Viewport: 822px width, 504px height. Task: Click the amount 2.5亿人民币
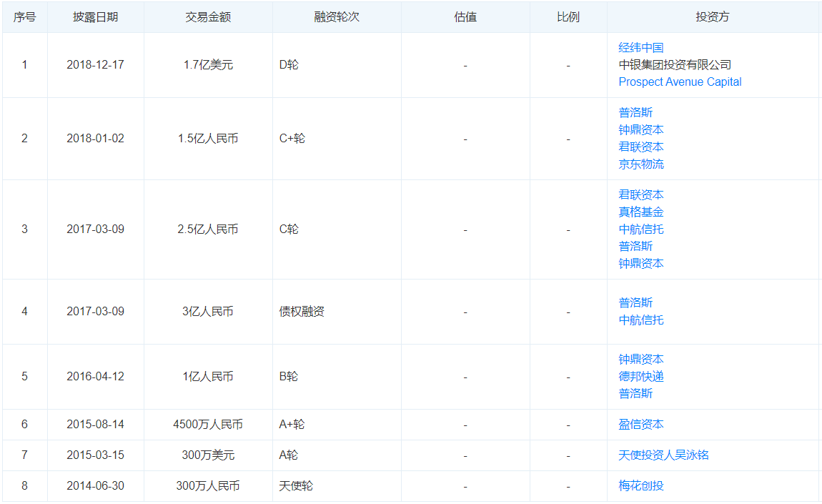coord(208,229)
